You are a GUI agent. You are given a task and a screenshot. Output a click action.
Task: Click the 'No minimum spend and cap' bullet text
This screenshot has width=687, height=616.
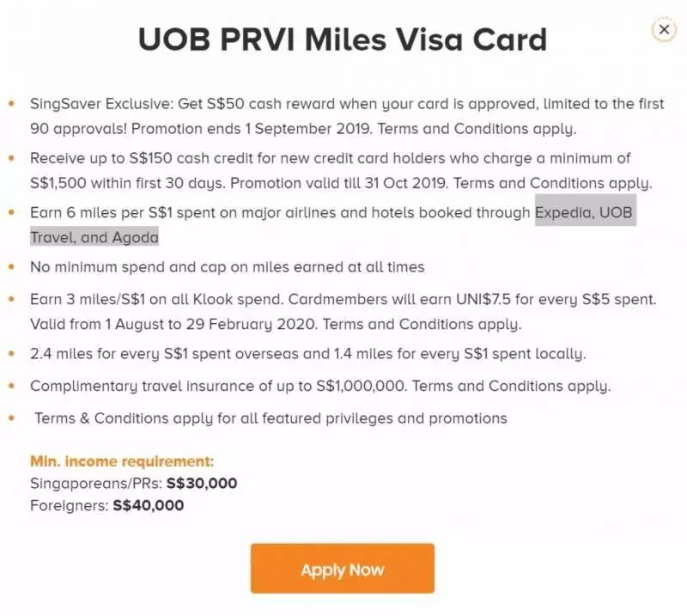point(228,266)
